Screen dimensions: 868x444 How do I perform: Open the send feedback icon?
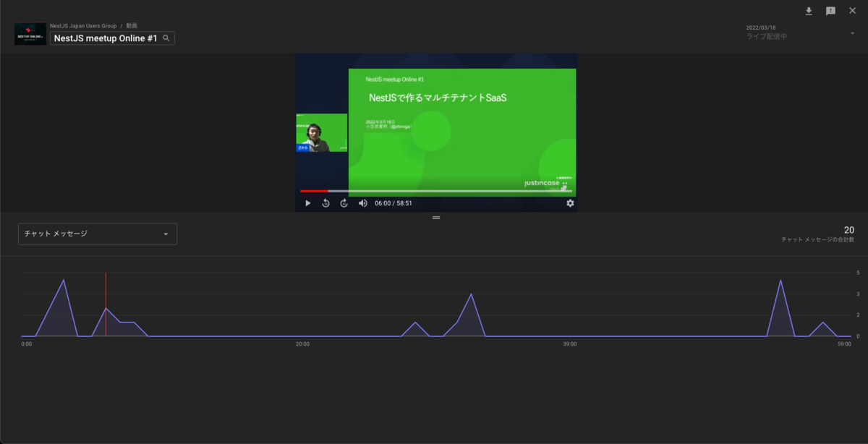[x=830, y=11]
